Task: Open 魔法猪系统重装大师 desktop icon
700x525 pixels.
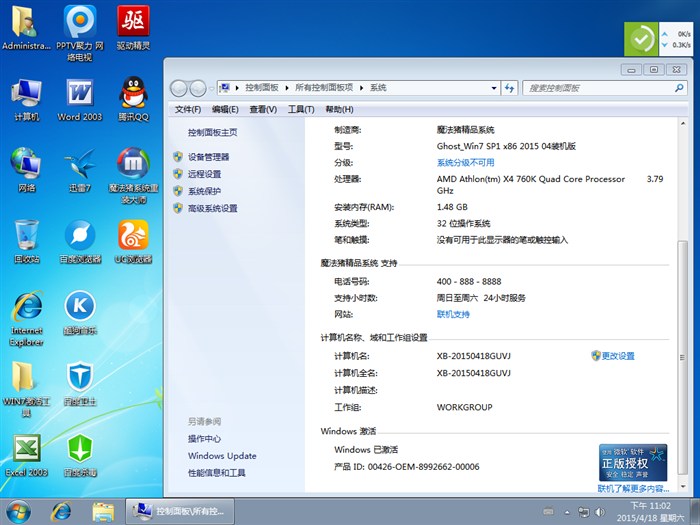Action: [133, 175]
